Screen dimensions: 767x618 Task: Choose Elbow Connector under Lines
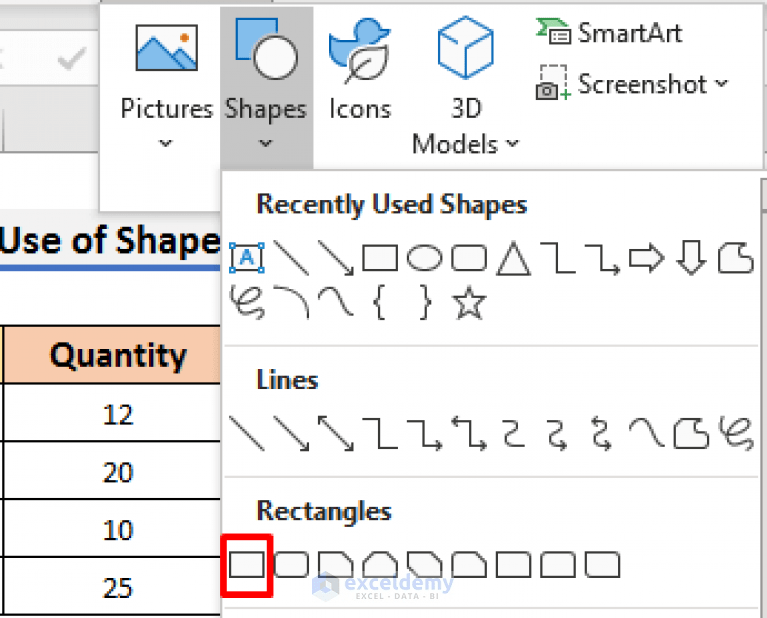pos(380,433)
